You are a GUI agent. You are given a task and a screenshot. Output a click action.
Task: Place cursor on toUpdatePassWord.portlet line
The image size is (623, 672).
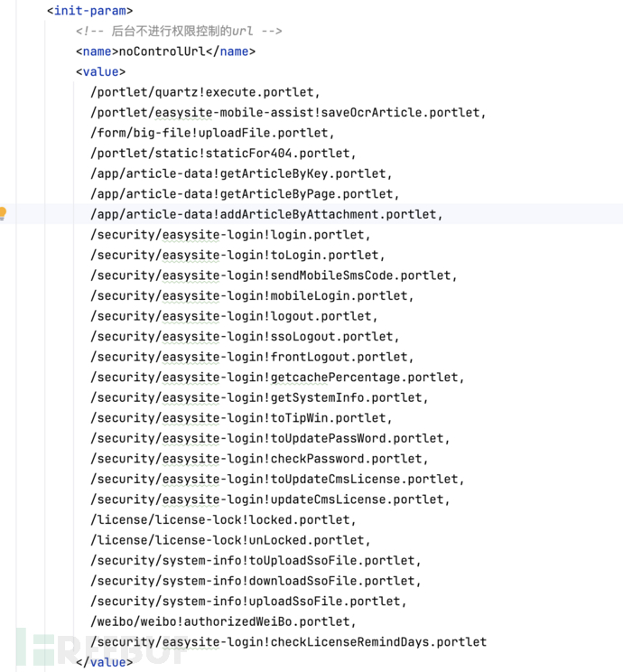pyautogui.click(x=270, y=438)
